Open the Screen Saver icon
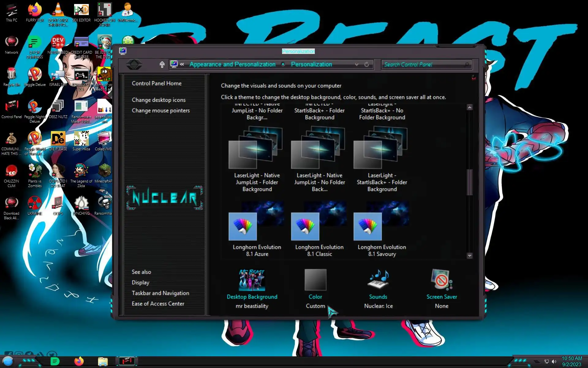The height and width of the screenshot is (368, 588). pyautogui.click(x=441, y=280)
